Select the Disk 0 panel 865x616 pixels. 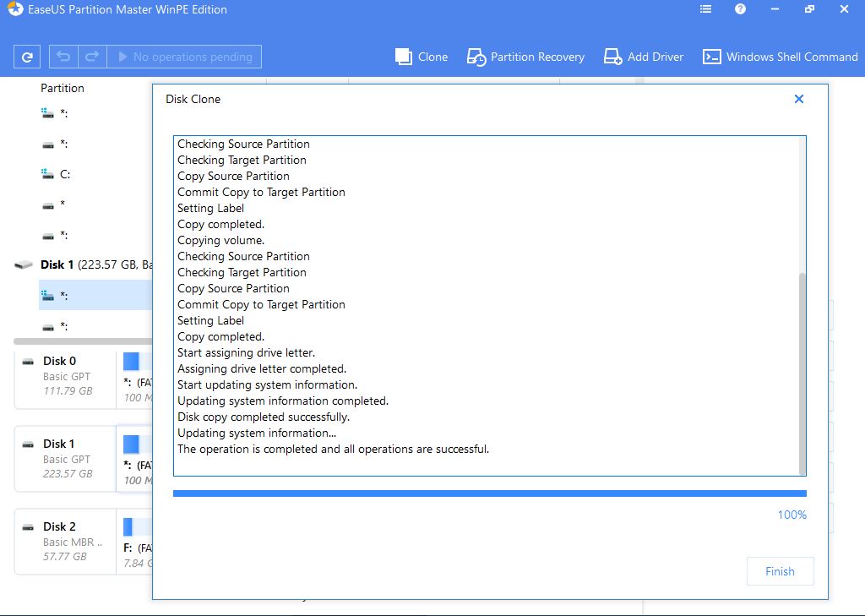pyautogui.click(x=66, y=376)
